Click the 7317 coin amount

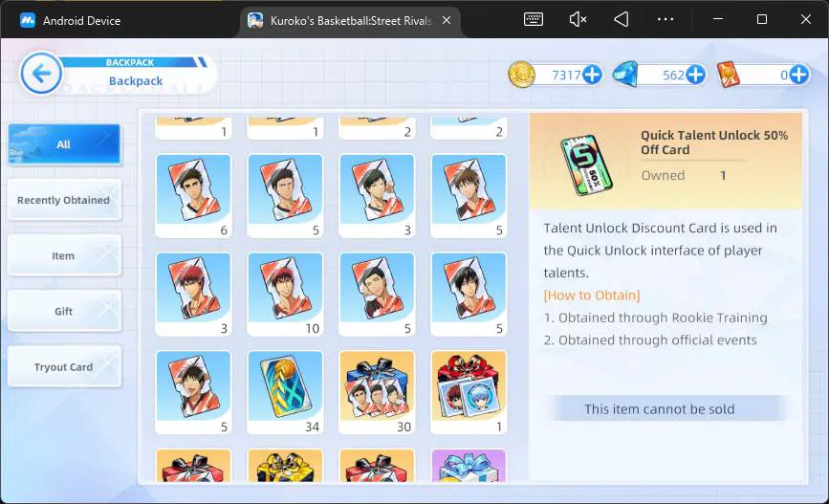pyautogui.click(x=566, y=76)
